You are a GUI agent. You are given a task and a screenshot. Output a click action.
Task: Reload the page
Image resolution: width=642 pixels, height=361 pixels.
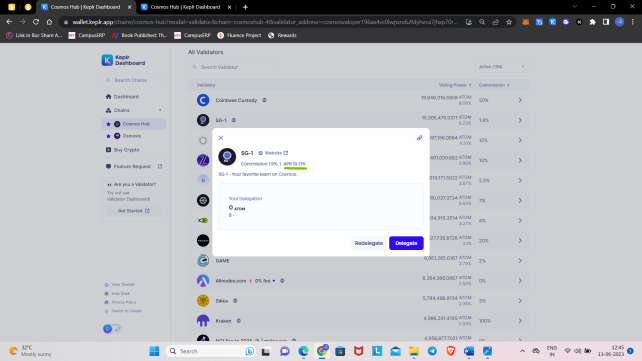click(36, 22)
